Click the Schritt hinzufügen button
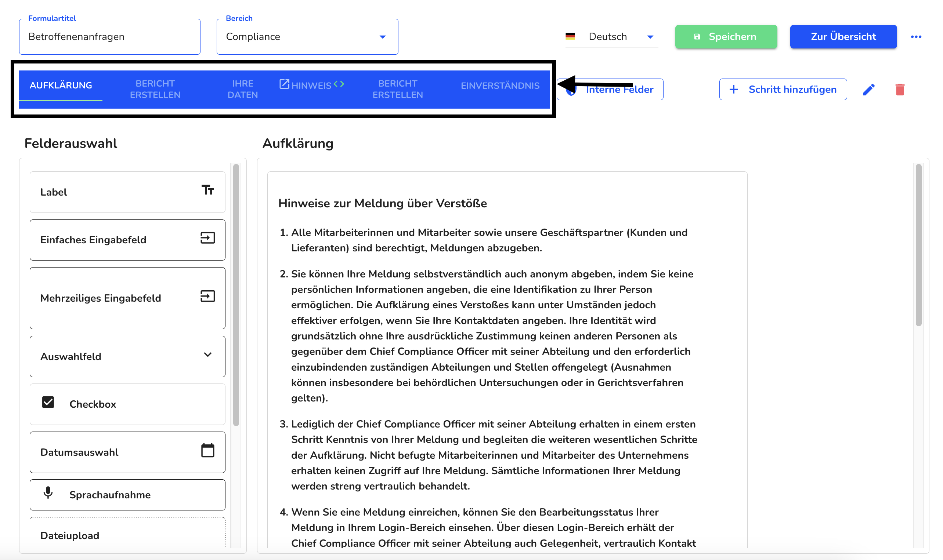The height and width of the screenshot is (560, 943). click(783, 90)
